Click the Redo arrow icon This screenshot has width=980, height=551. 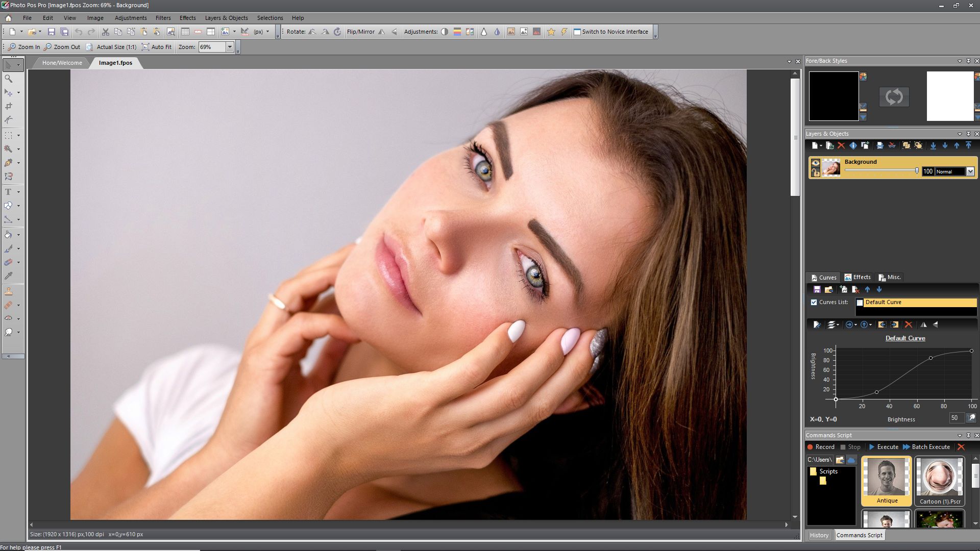pyautogui.click(x=91, y=32)
